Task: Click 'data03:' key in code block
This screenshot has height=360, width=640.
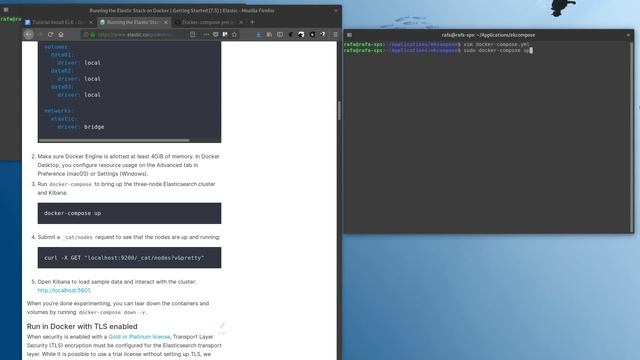Action: click(62, 87)
